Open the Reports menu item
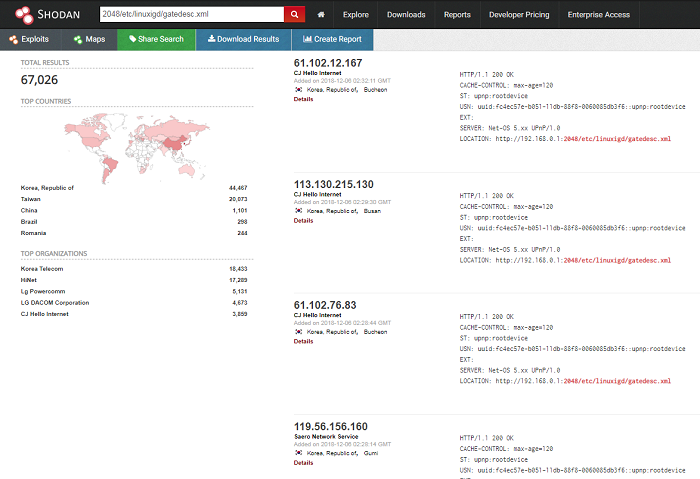700x479 pixels. click(x=457, y=15)
